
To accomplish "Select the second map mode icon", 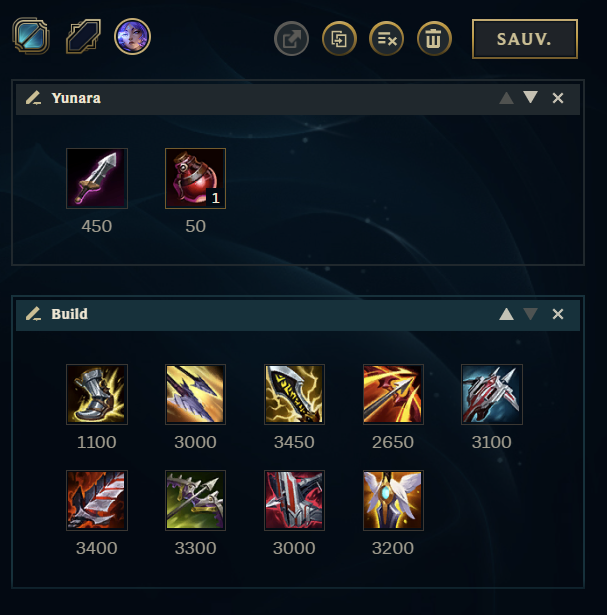I will tap(83, 36).
